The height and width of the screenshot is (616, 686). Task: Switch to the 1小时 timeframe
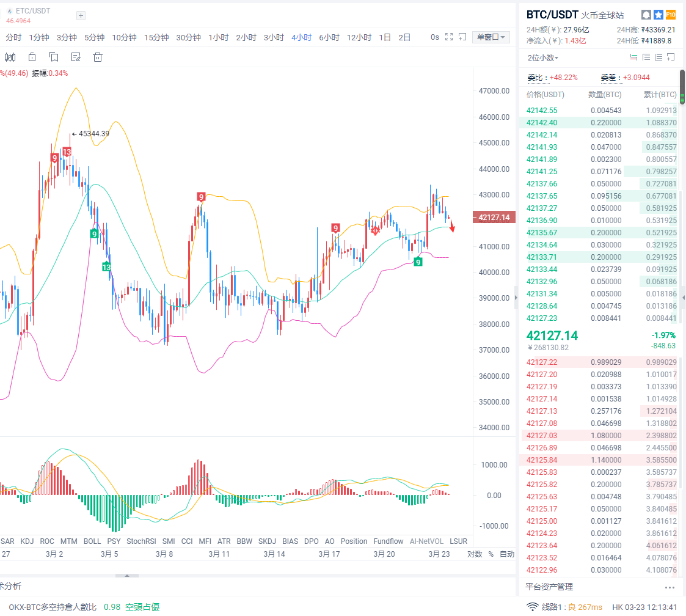[x=219, y=37]
